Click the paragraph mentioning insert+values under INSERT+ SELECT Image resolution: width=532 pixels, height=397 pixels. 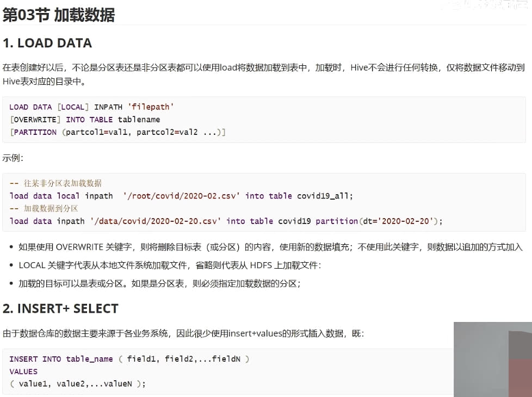(183, 333)
